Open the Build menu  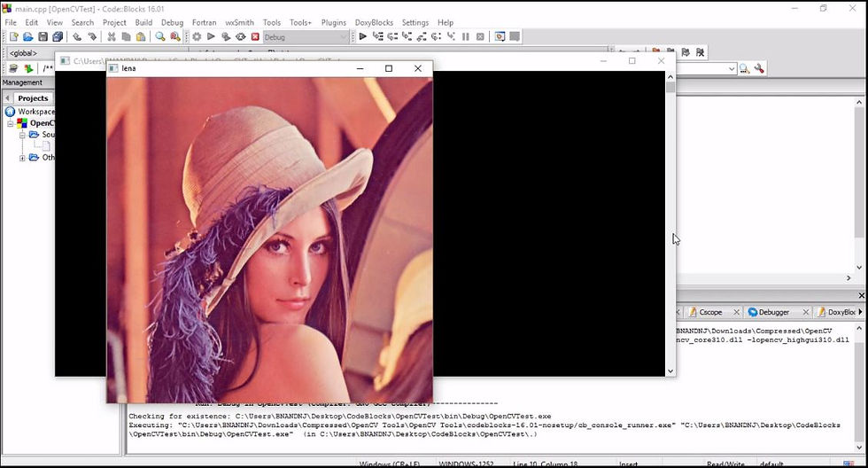[143, 23]
